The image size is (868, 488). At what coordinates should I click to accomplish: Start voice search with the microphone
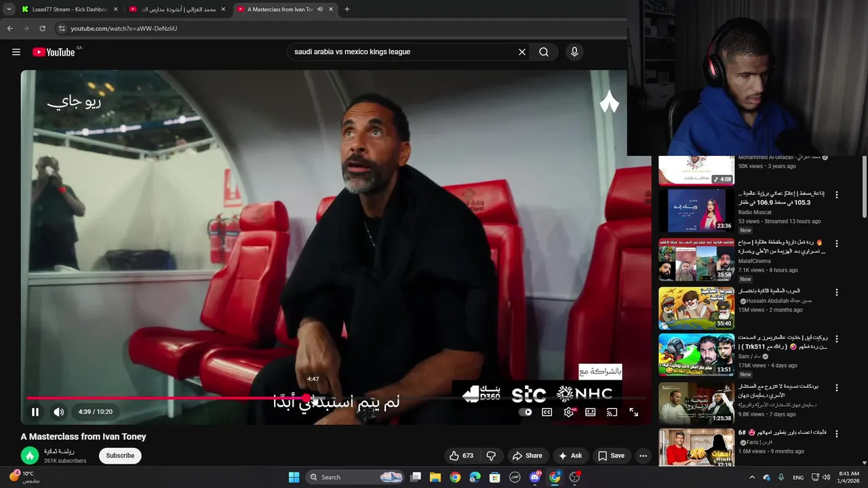[x=574, y=52]
